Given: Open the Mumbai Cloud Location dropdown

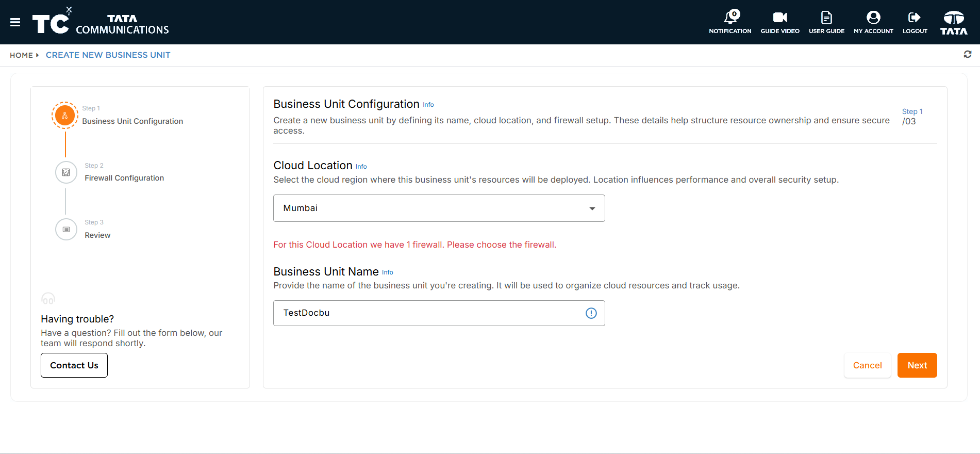Looking at the screenshot, I should click(439, 208).
